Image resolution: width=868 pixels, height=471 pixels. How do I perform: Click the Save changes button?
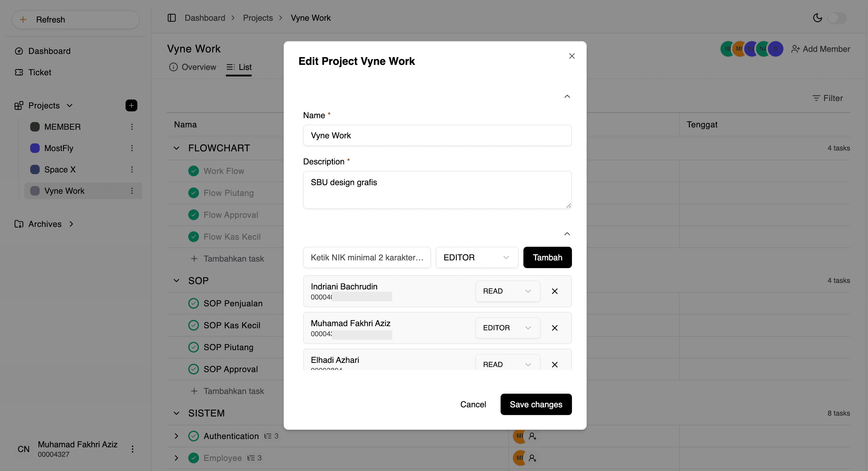536,404
